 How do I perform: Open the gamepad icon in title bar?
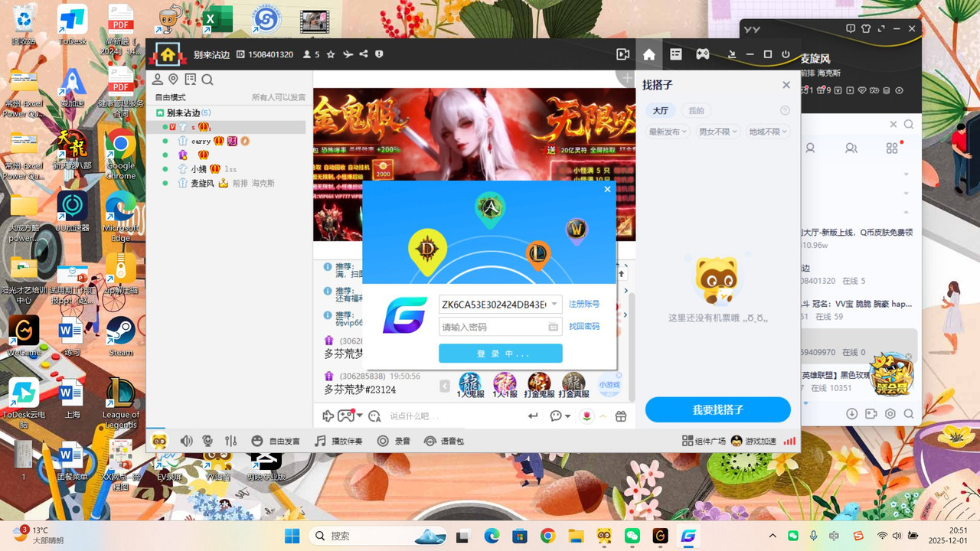[702, 54]
